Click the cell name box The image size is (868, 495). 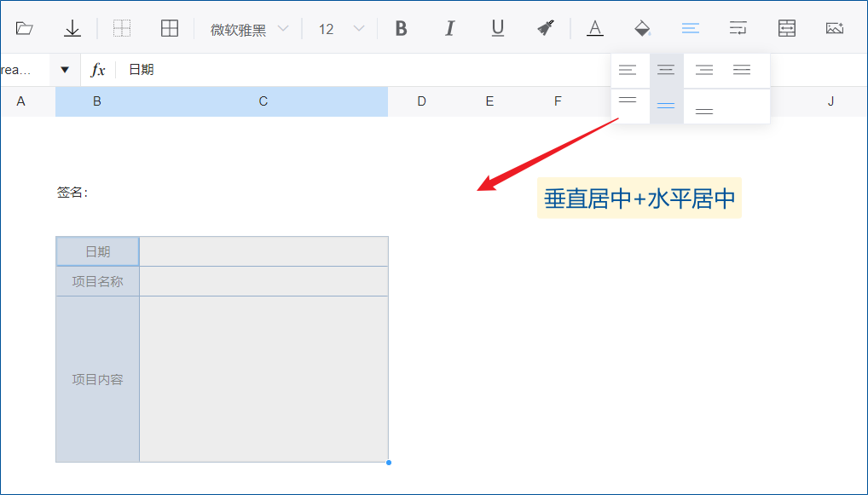pyautogui.click(x=25, y=70)
